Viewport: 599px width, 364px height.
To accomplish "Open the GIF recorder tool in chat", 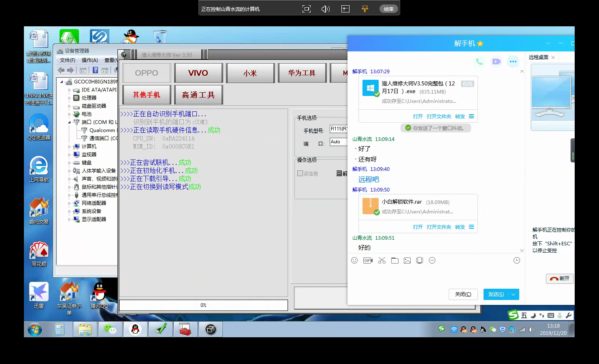I will pos(368,260).
